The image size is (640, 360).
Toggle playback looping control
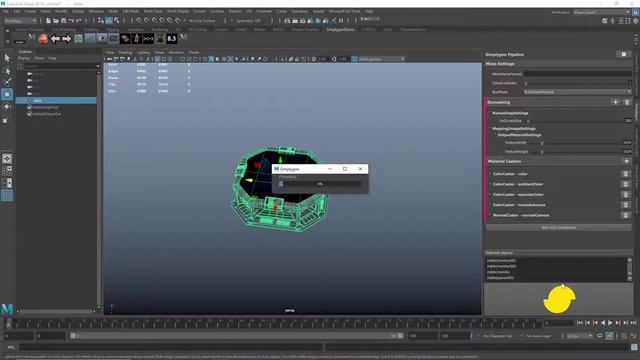point(600,336)
